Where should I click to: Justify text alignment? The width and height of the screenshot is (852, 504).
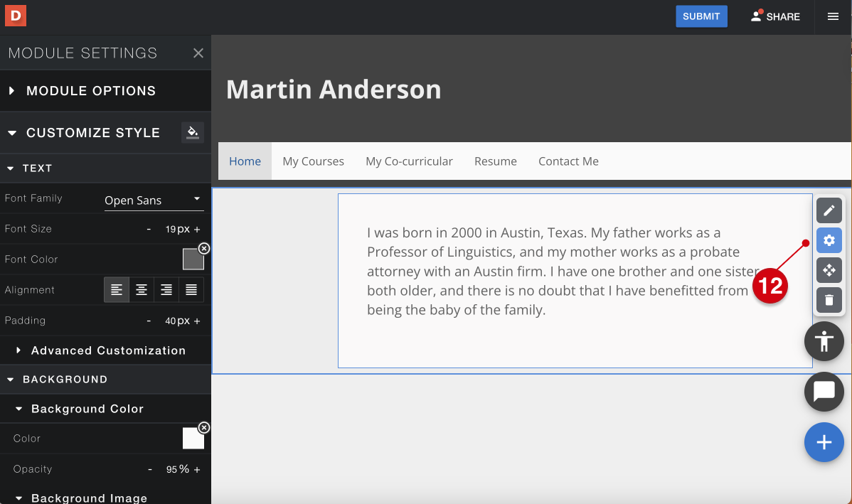[191, 290]
